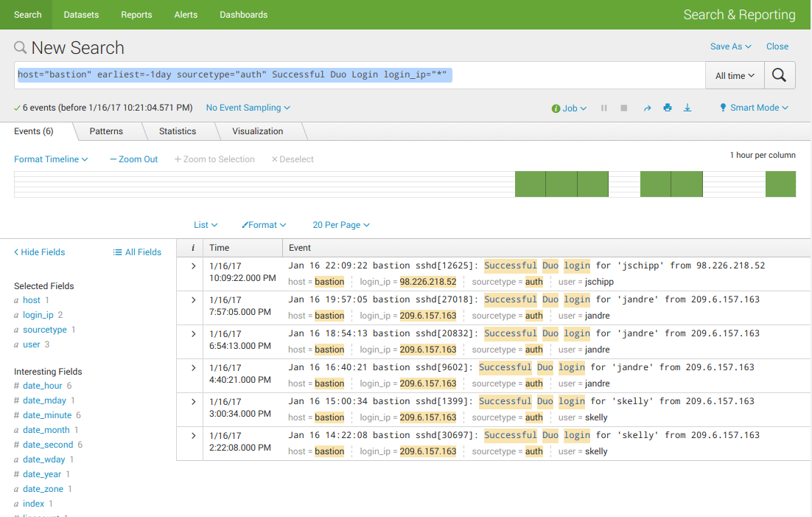
Task: Open the Smart Mode dropdown
Action: pyautogui.click(x=754, y=108)
